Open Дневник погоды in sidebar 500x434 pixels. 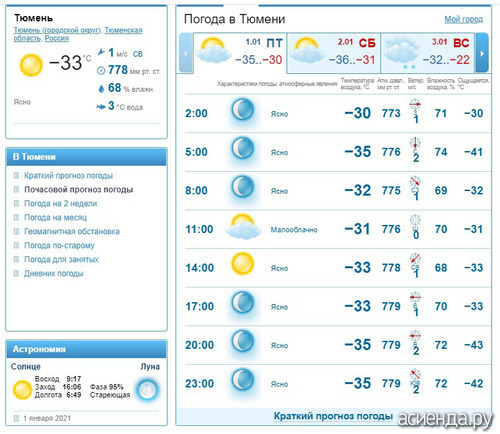[54, 273]
